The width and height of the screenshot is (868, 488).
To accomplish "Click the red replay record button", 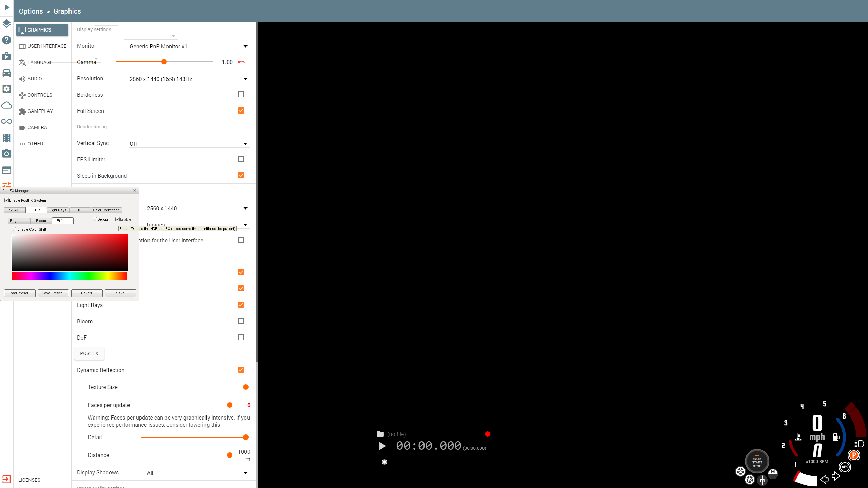I will [x=487, y=434].
